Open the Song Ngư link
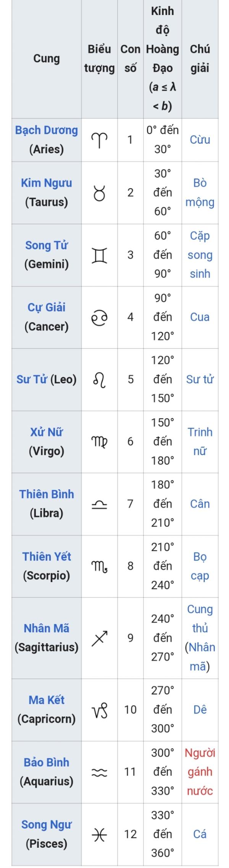Viewport: 229px width, 868px height. (x=46, y=824)
